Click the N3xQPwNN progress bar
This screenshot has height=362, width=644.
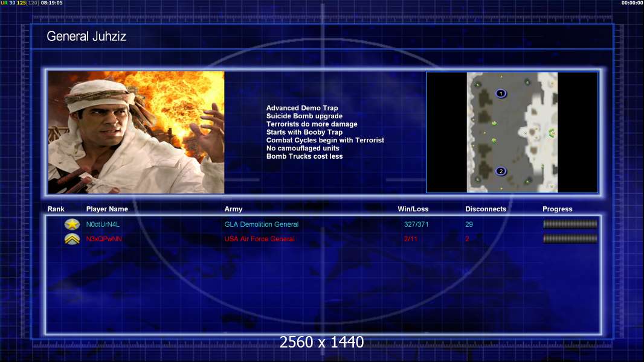pos(570,239)
